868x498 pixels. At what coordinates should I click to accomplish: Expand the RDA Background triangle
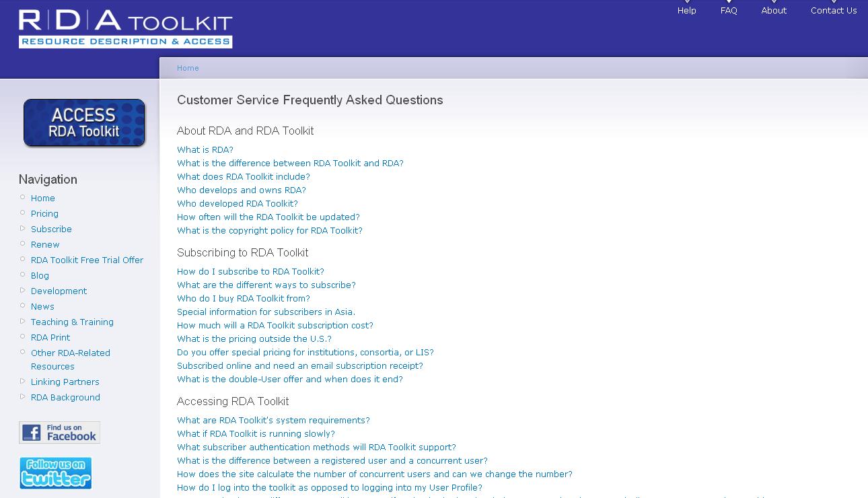tap(23, 397)
